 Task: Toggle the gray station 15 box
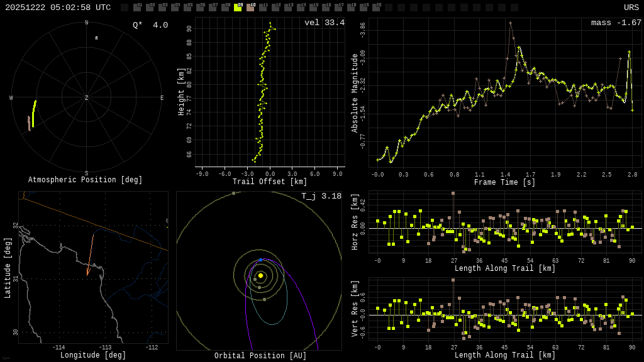pyautogui.click(x=313, y=8)
